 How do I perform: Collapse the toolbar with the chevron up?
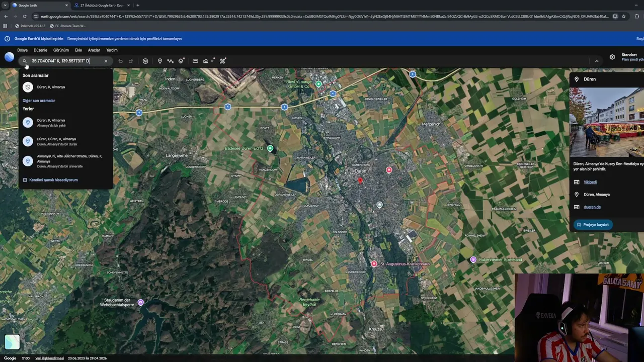click(597, 61)
